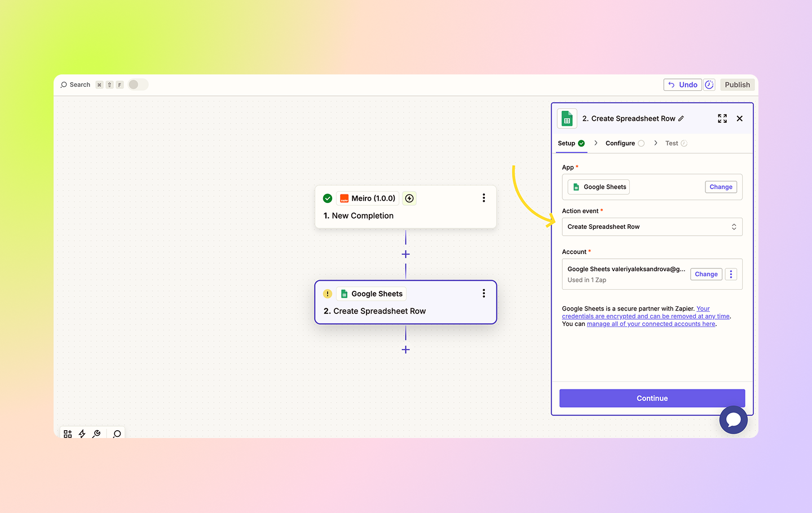Select the Google Sheets chip on step 2
This screenshot has height=513, width=812.
372,294
